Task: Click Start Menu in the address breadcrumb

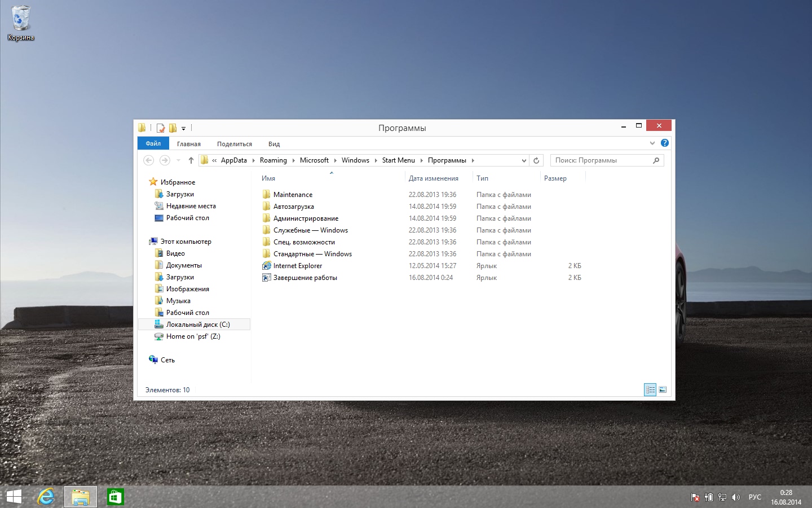Action: click(399, 160)
